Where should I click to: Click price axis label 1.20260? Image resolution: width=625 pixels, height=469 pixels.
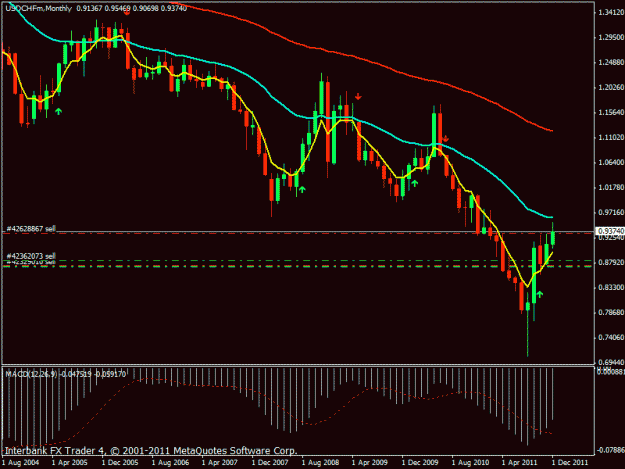(611, 88)
